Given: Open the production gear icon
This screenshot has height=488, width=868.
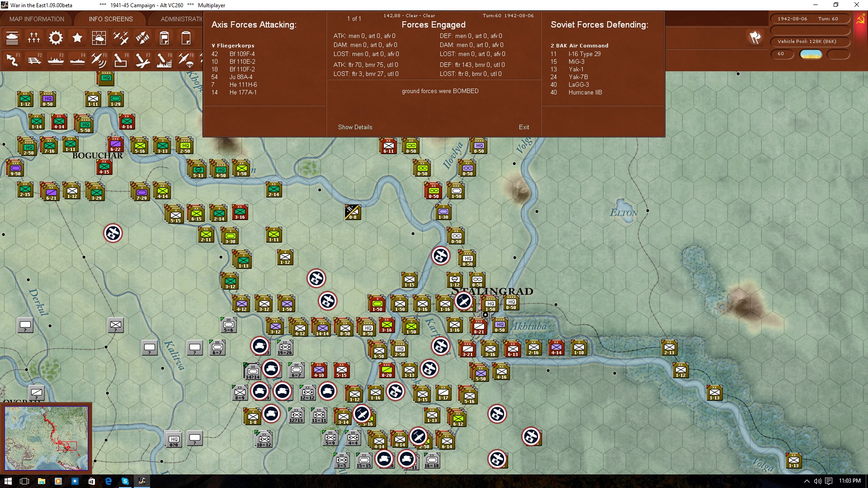Looking at the screenshot, I should click(56, 38).
